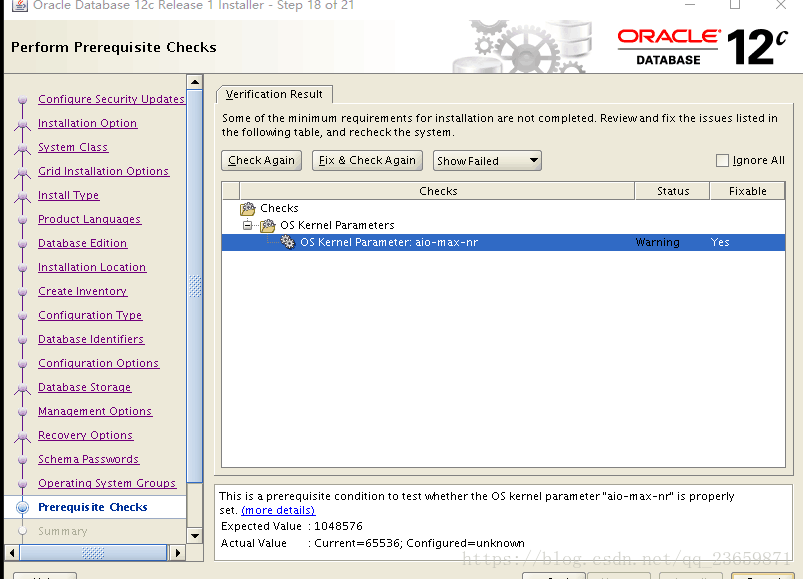Go to Installation Option step

pyautogui.click(x=88, y=123)
